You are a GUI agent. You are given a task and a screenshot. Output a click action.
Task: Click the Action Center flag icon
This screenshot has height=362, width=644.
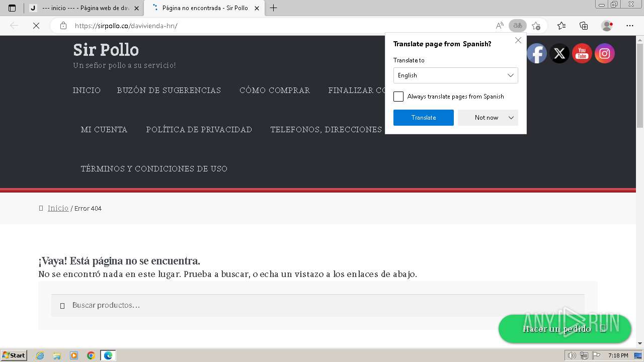click(596, 355)
